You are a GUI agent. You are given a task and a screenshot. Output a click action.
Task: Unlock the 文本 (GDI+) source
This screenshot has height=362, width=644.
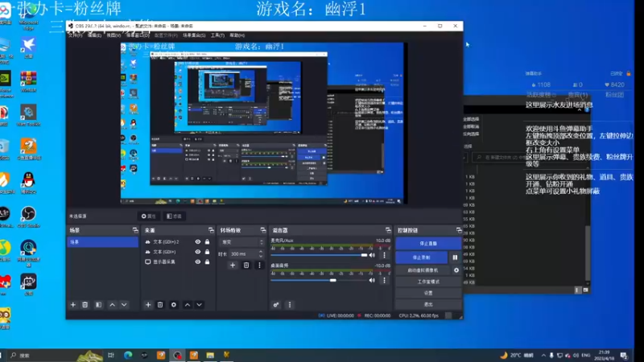(x=208, y=252)
